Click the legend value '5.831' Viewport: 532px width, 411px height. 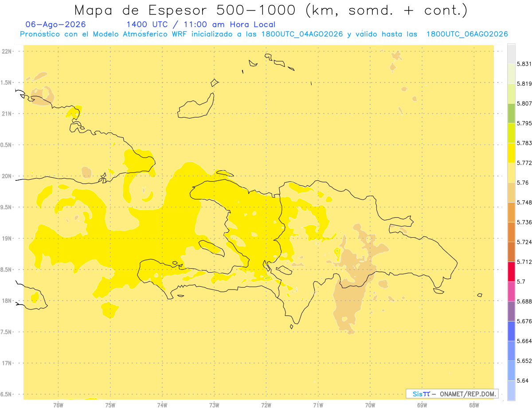point(524,64)
